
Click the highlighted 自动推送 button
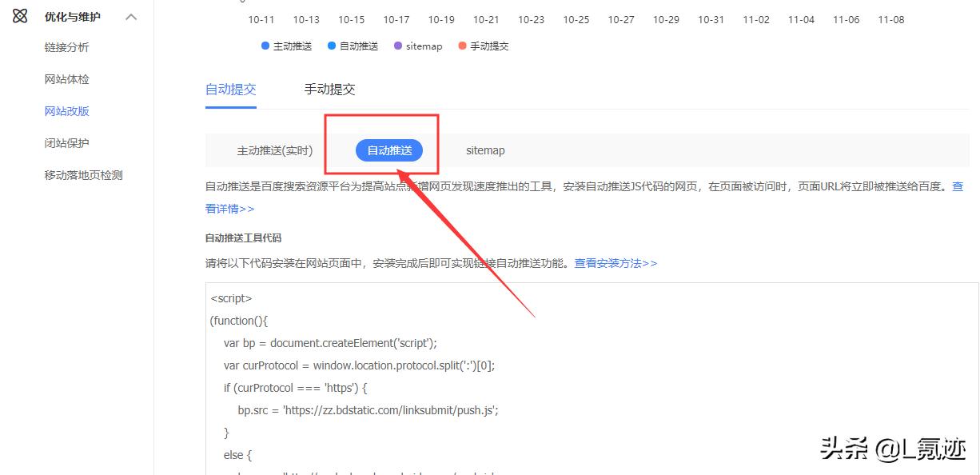[389, 150]
